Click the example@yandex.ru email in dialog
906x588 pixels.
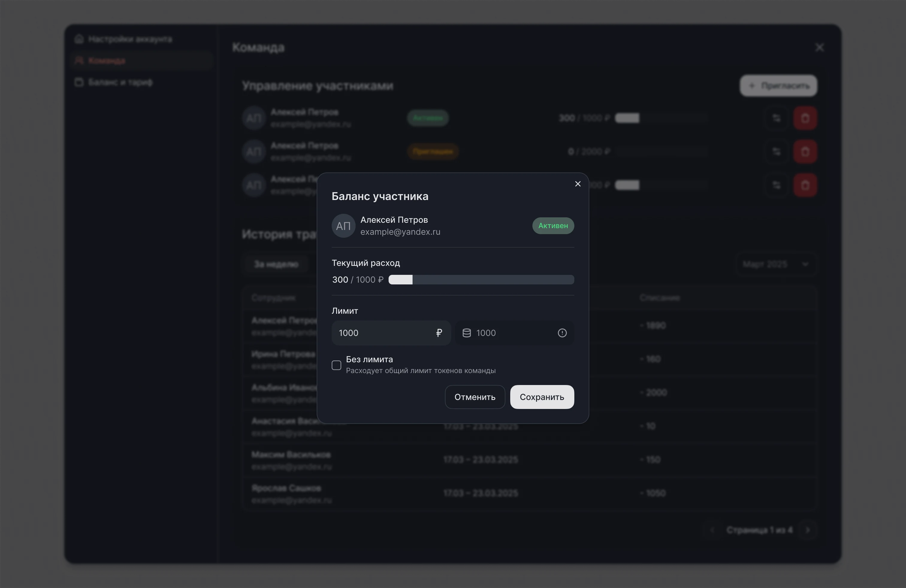pyautogui.click(x=400, y=232)
